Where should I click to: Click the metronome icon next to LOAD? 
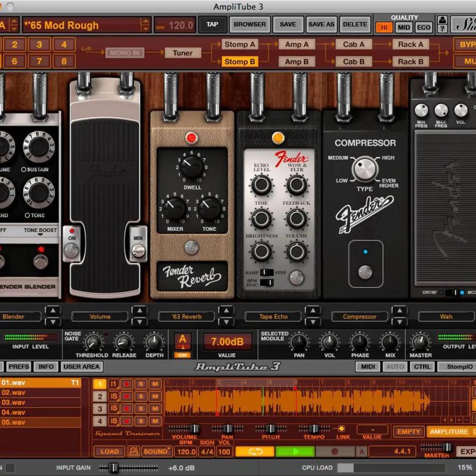[x=134, y=451]
